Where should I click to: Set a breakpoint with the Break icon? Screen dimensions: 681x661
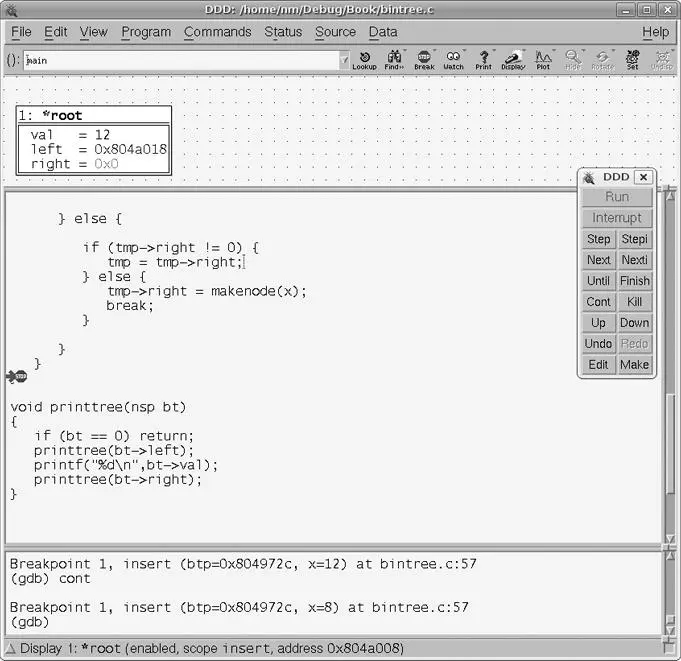(424, 60)
